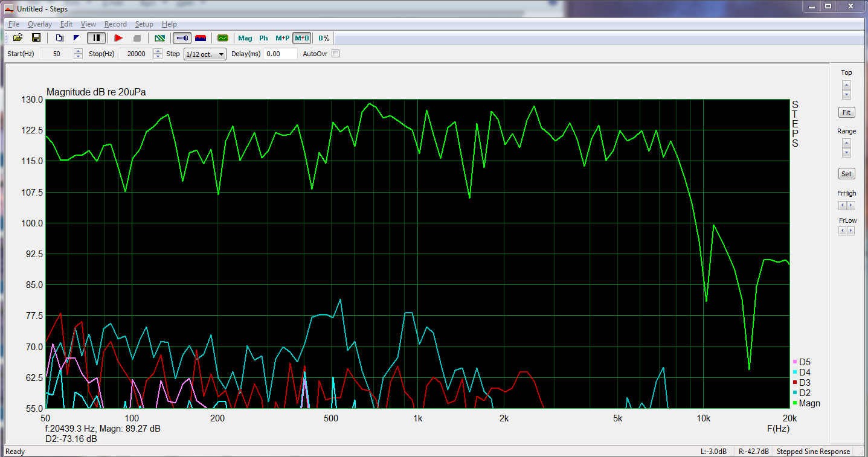This screenshot has width=868, height=457.
Task: Click the FrLow left arrow
Action: click(x=843, y=231)
